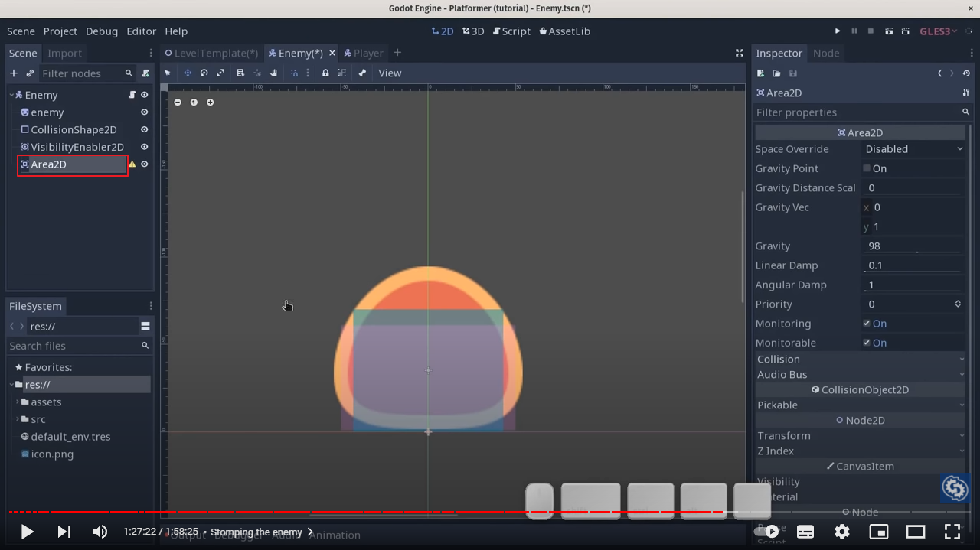
Task: Click the Play Custom Scene icon
Action: coord(905,31)
